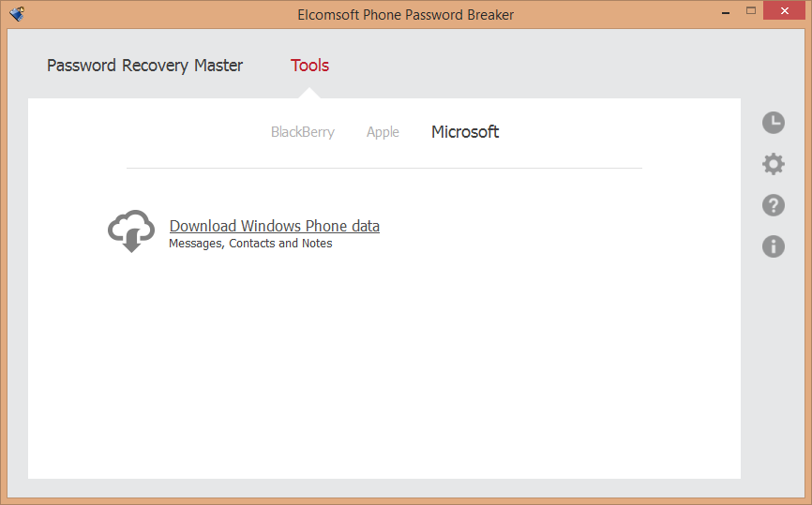Maximize the Elcomsoft window
This screenshot has height=505, width=812.
[x=751, y=11]
